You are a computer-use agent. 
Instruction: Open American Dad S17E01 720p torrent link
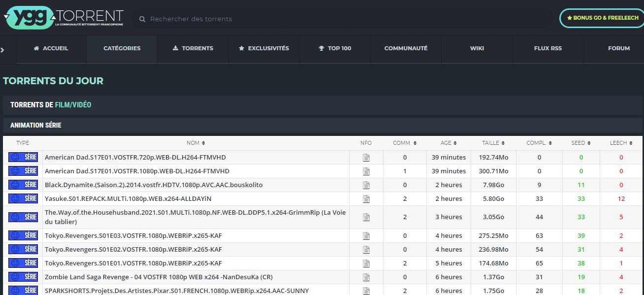135,158
